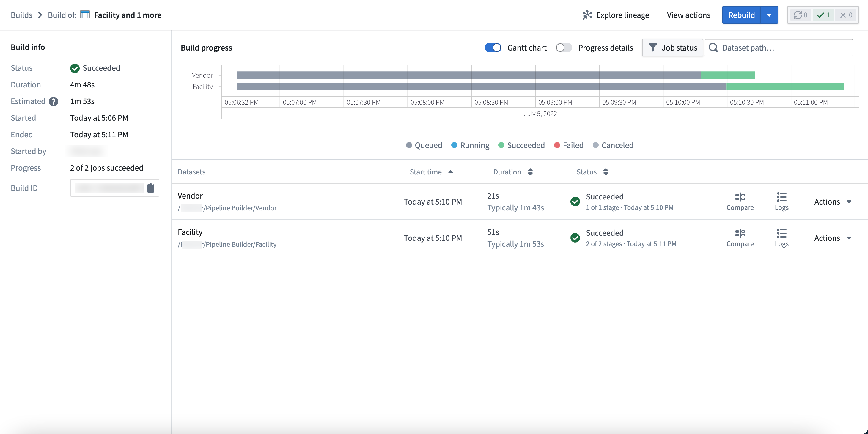Enable the Progress details toggle

tap(564, 48)
